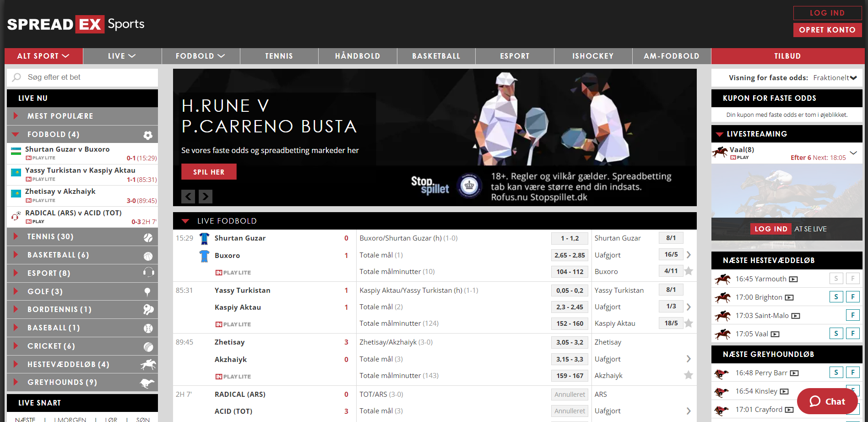Click video icon next to 16:54 Kinsley
This screenshot has width=868, height=422.
point(784,391)
